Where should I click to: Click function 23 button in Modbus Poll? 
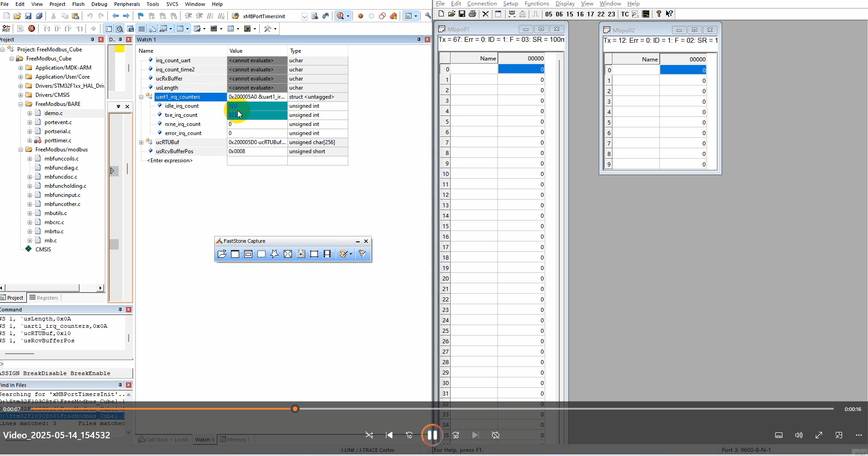[x=612, y=14]
